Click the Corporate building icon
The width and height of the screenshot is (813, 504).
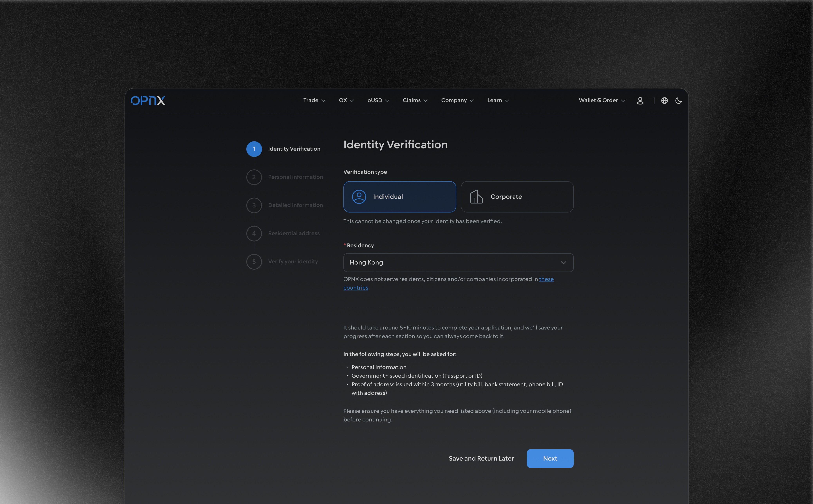click(x=476, y=197)
